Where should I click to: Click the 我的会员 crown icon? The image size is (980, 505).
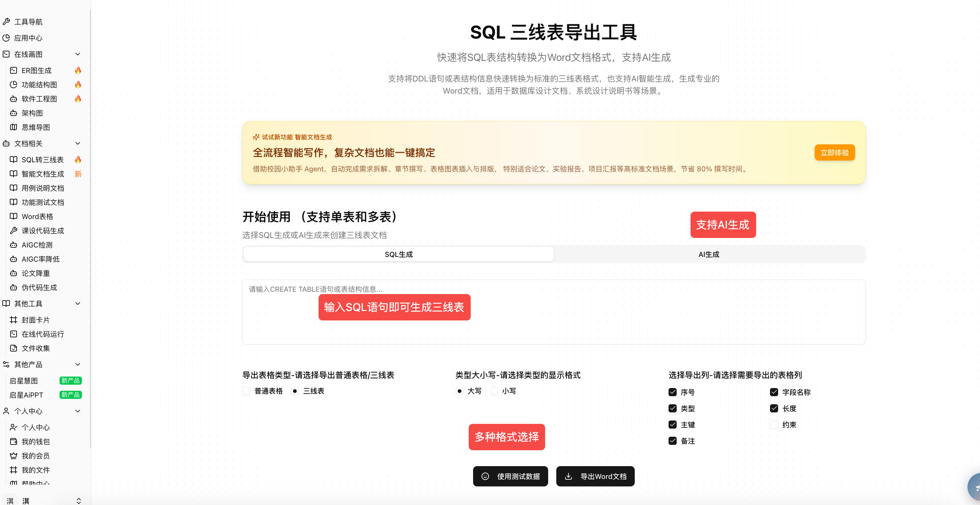(x=13, y=455)
